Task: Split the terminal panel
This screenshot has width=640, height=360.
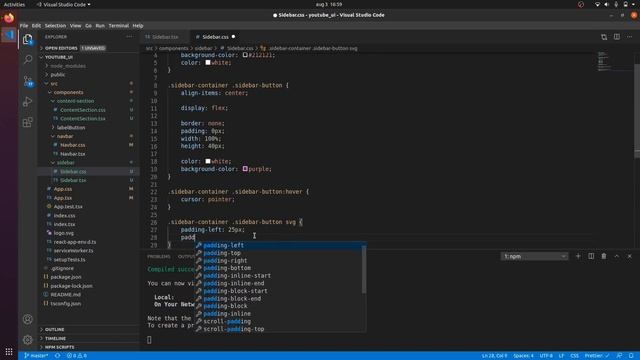Action: pos(591,256)
